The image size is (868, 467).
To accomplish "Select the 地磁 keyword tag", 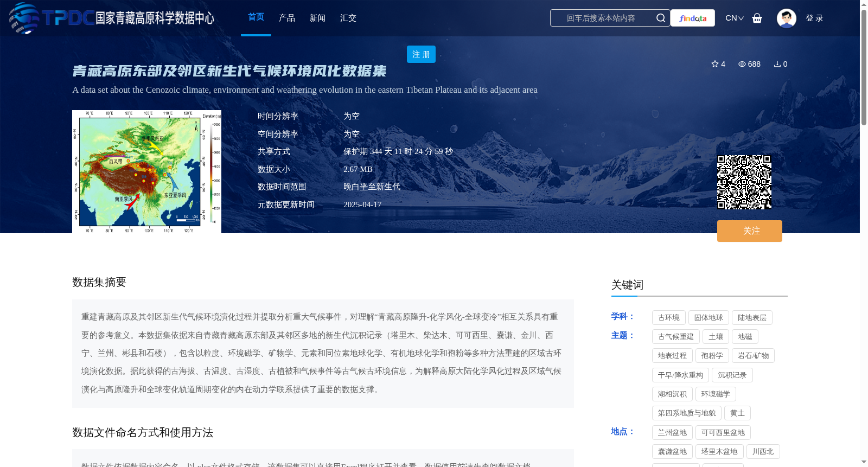I will 745,337.
